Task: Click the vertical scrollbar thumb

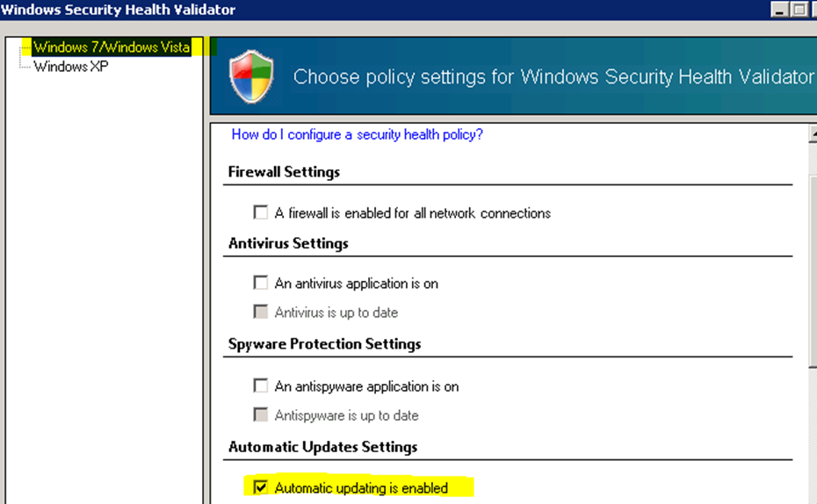Action: (813, 270)
